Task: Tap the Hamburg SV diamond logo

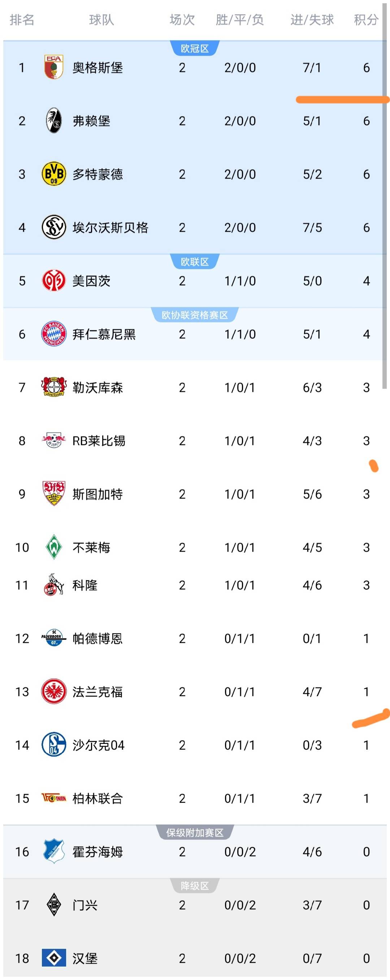Action: coord(53,958)
